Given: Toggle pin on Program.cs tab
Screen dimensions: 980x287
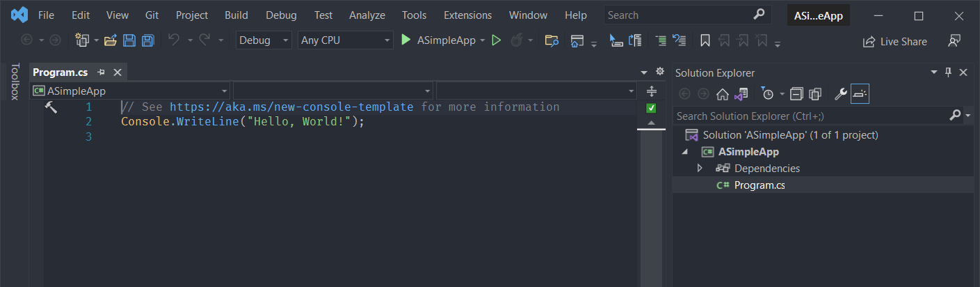Looking at the screenshot, I should (102, 72).
